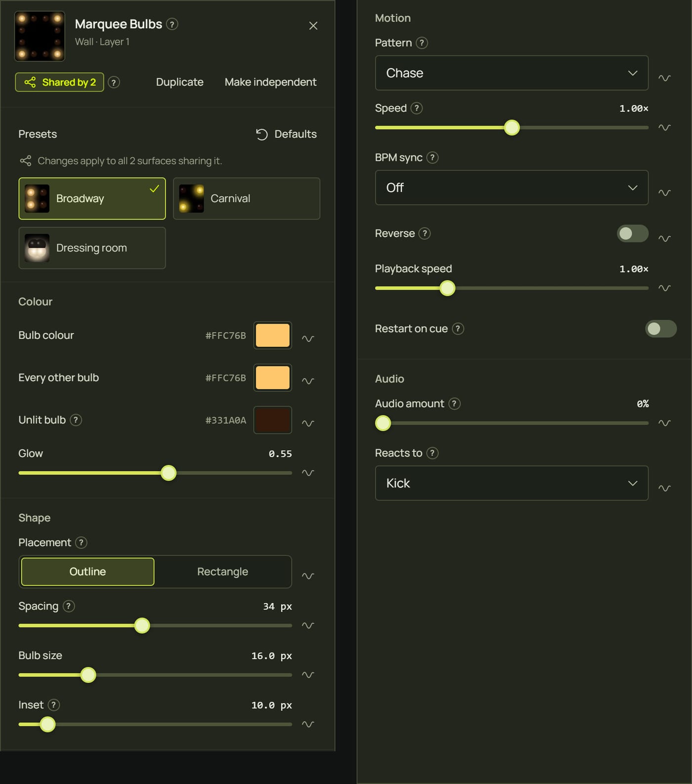Open the Unlit bulb colour swatch
Viewport: 692px width, 784px height.
coord(273,420)
